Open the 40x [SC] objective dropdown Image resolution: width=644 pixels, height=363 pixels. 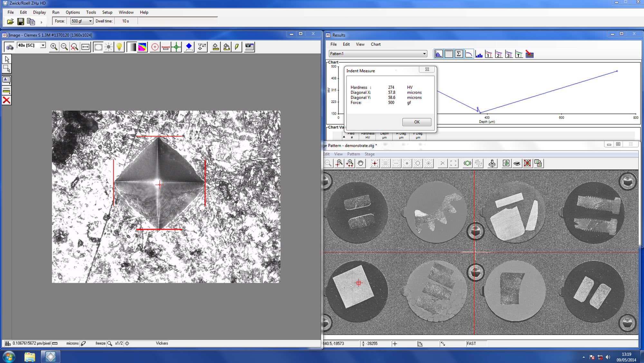43,45
